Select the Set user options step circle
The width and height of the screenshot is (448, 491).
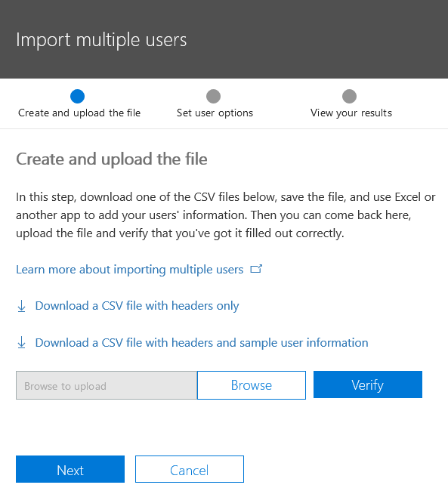coord(213,96)
